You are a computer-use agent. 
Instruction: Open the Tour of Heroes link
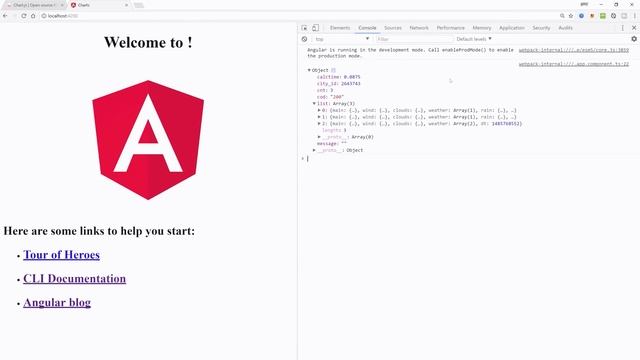pos(61,255)
